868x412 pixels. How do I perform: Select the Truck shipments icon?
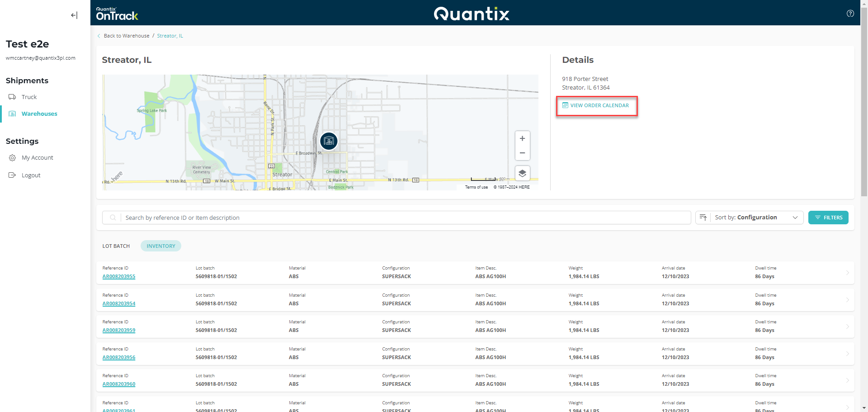tap(12, 97)
